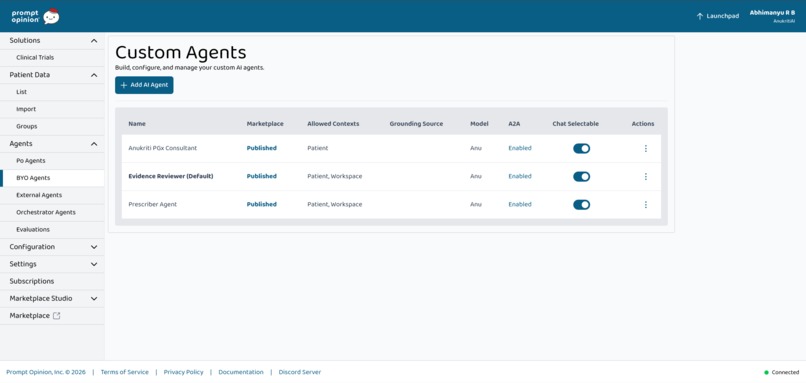The height and width of the screenshot is (383, 806).
Task: Click the Connected status indicator
Action: click(x=781, y=372)
